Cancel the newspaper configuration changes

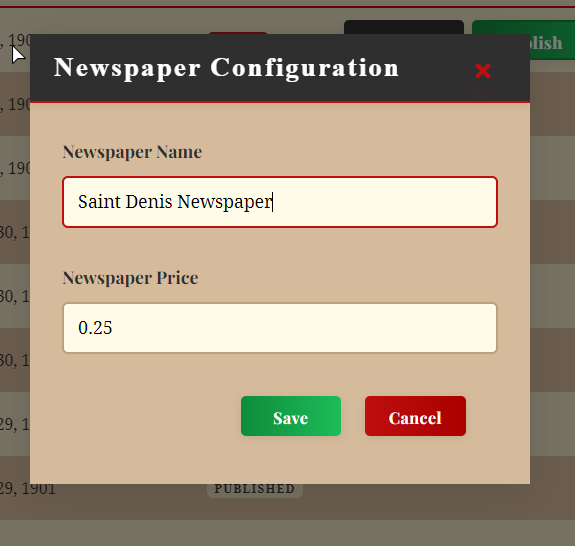tap(415, 416)
